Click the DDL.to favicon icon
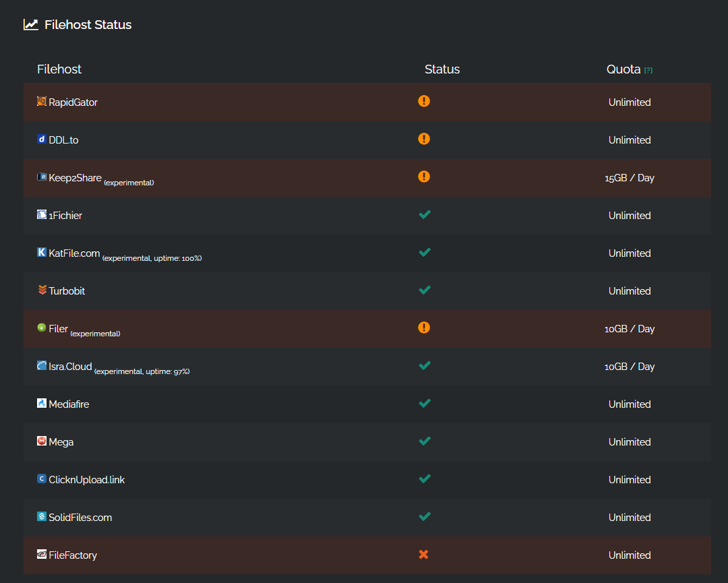This screenshot has height=583, width=728. tap(42, 139)
